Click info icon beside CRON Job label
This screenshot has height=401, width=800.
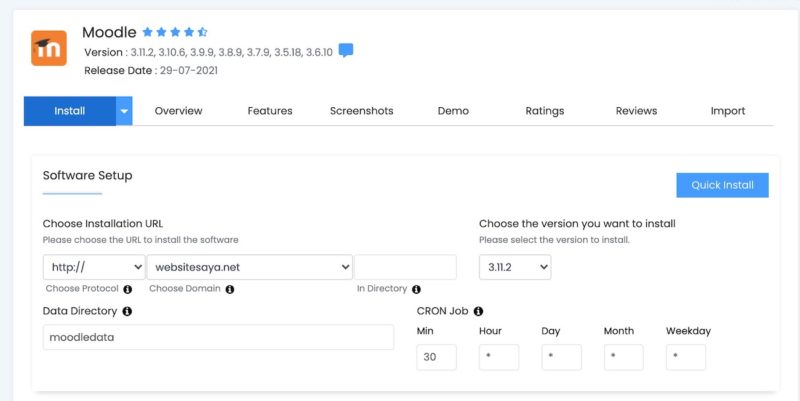point(478,311)
